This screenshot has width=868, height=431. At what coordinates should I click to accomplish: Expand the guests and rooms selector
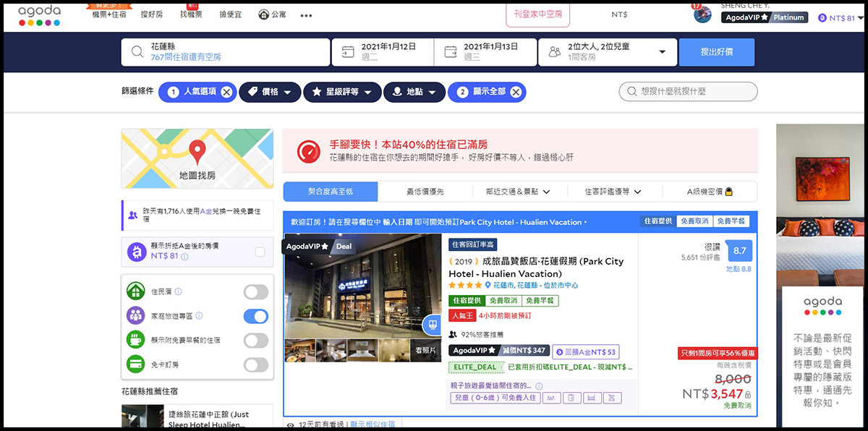click(x=661, y=52)
